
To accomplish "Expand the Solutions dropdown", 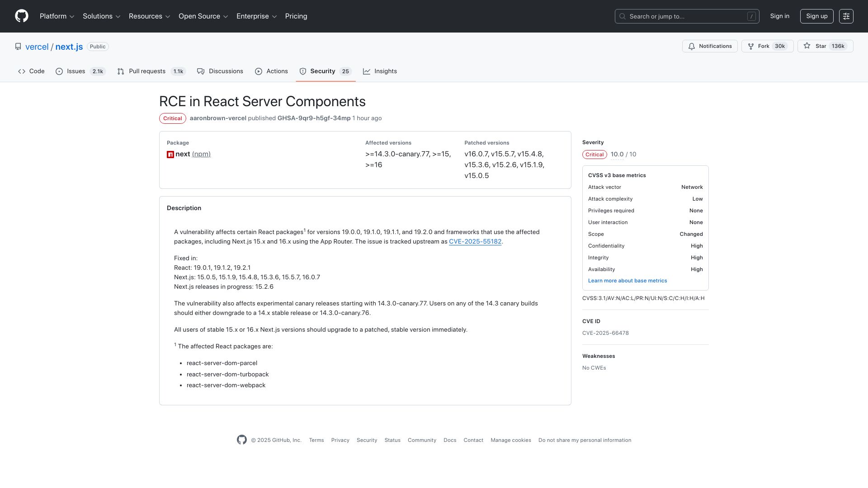I will (x=102, y=16).
